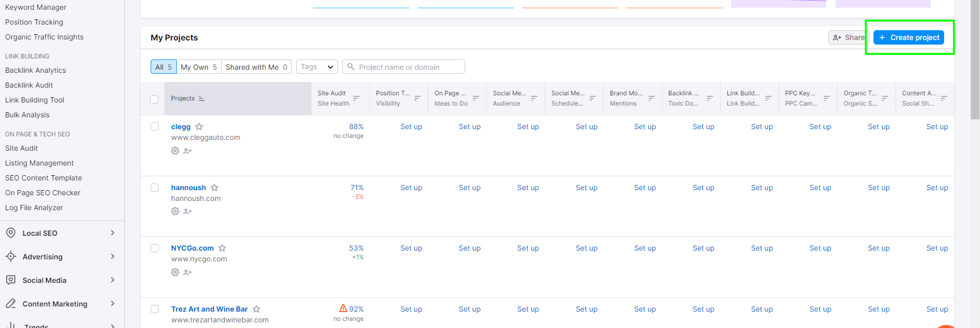
Task: Expand the Social Media sidebar section
Action: (x=62, y=280)
